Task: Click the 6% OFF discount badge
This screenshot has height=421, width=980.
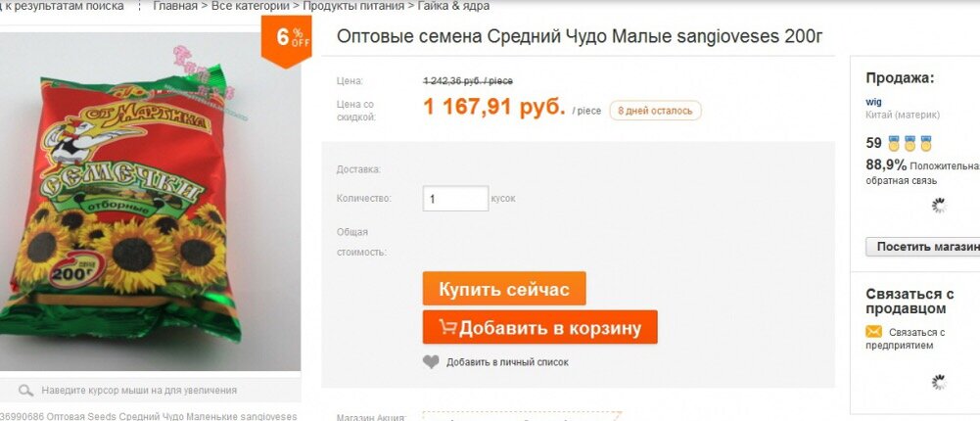Action: (286, 41)
